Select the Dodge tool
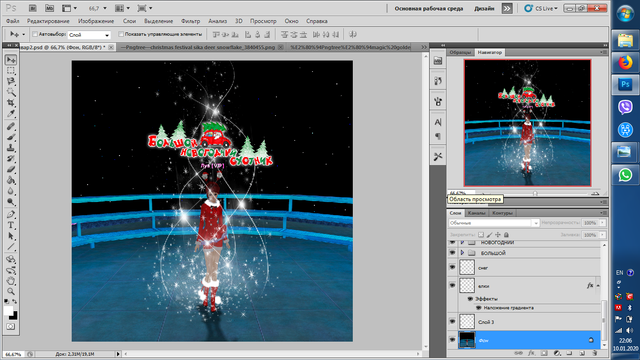 (11, 201)
